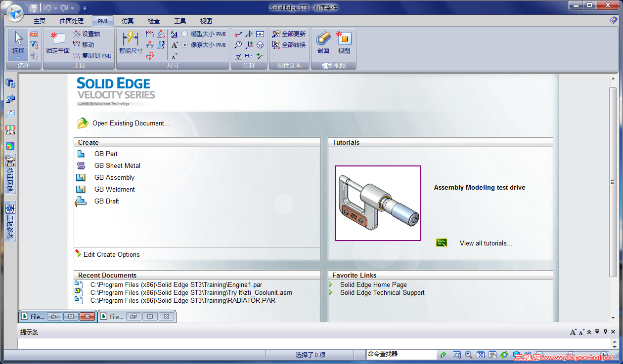The width and height of the screenshot is (623, 364).
Task: Click the Redo arrow in quick access toolbar
Action: coord(64,8)
